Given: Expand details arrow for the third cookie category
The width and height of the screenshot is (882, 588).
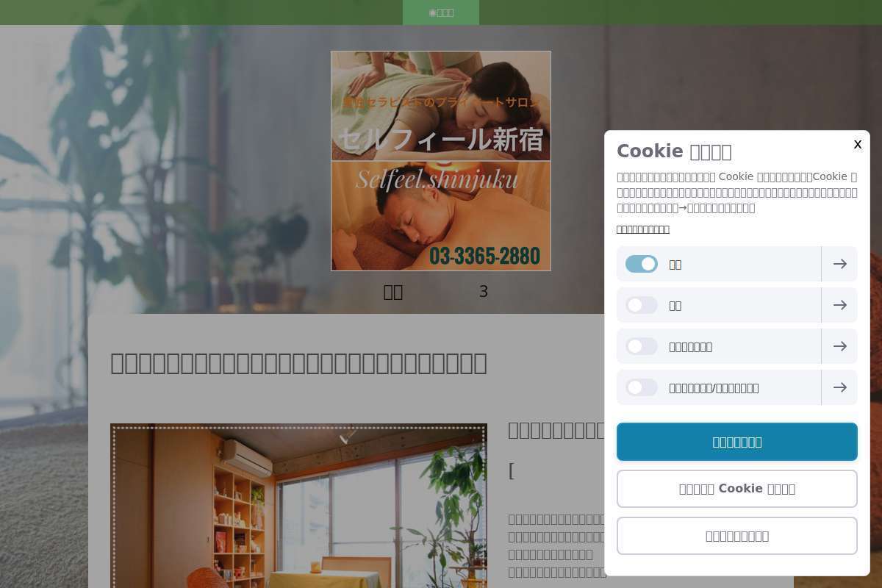Looking at the screenshot, I should click(x=839, y=346).
